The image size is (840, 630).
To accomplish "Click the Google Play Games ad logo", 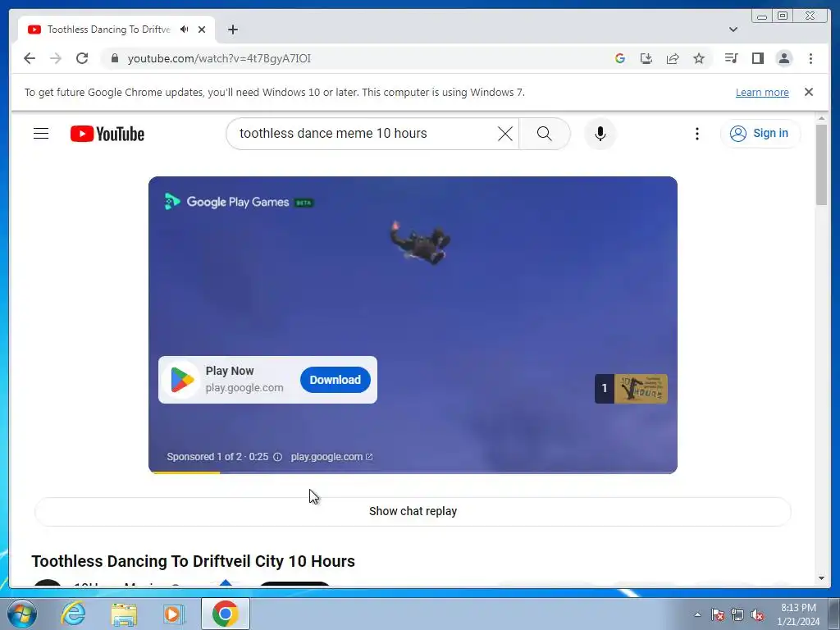I will click(x=239, y=202).
